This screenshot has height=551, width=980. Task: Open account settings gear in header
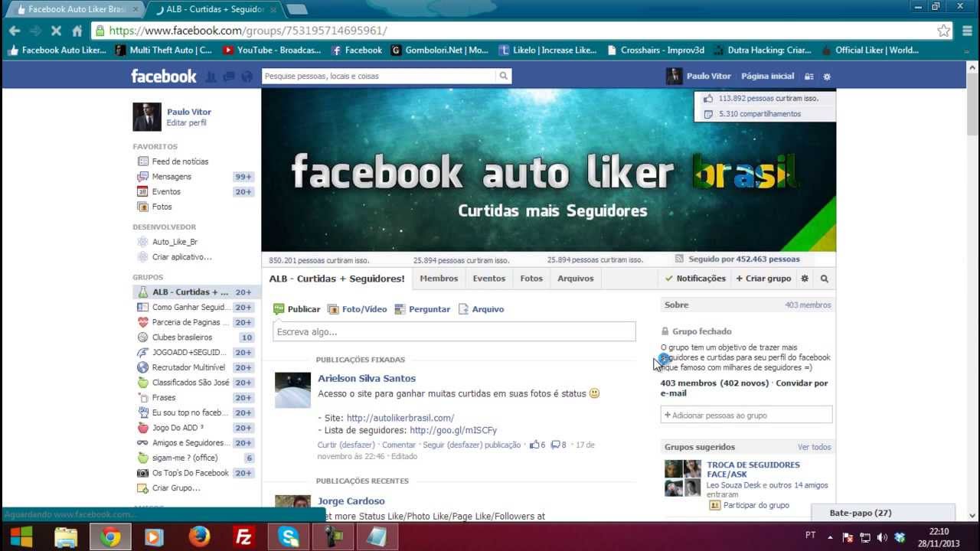point(827,77)
